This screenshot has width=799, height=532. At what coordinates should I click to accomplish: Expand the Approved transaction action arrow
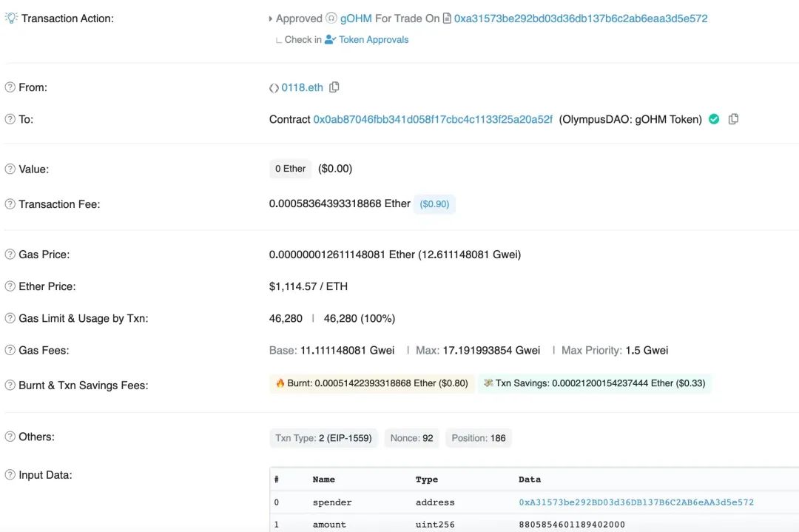pyautogui.click(x=271, y=18)
